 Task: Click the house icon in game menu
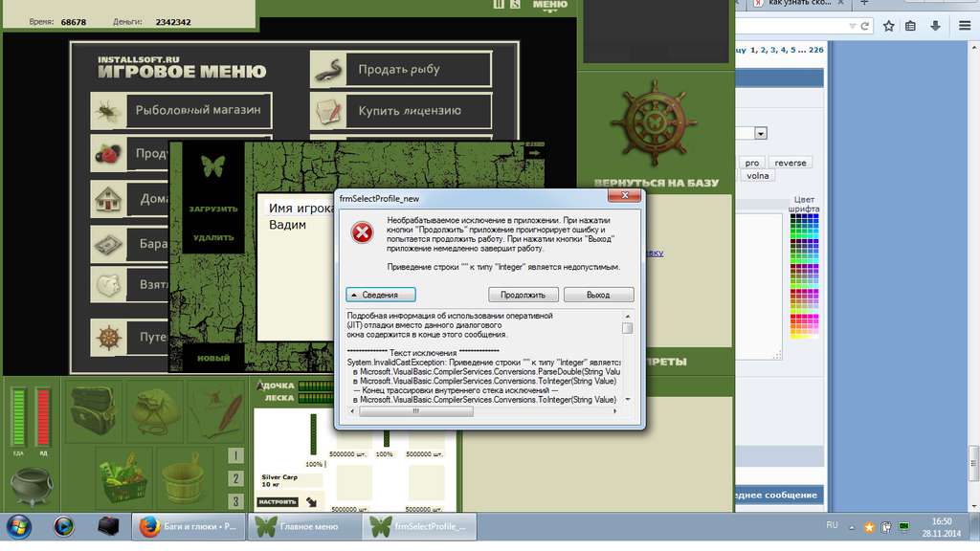click(108, 200)
